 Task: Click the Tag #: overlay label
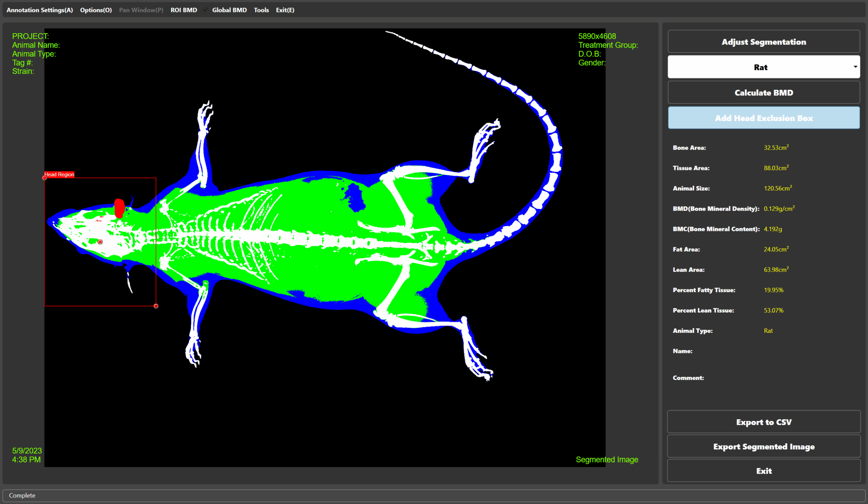coord(22,63)
